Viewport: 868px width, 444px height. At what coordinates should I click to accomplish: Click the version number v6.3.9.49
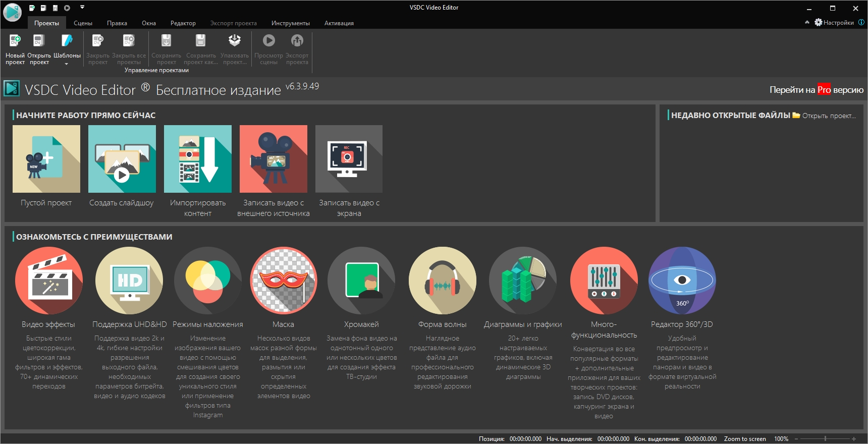point(302,86)
